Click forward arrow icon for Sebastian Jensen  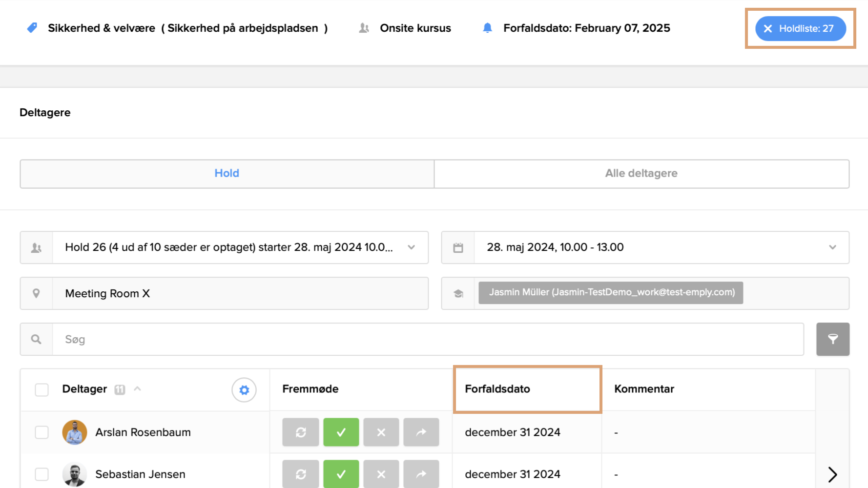pos(421,474)
